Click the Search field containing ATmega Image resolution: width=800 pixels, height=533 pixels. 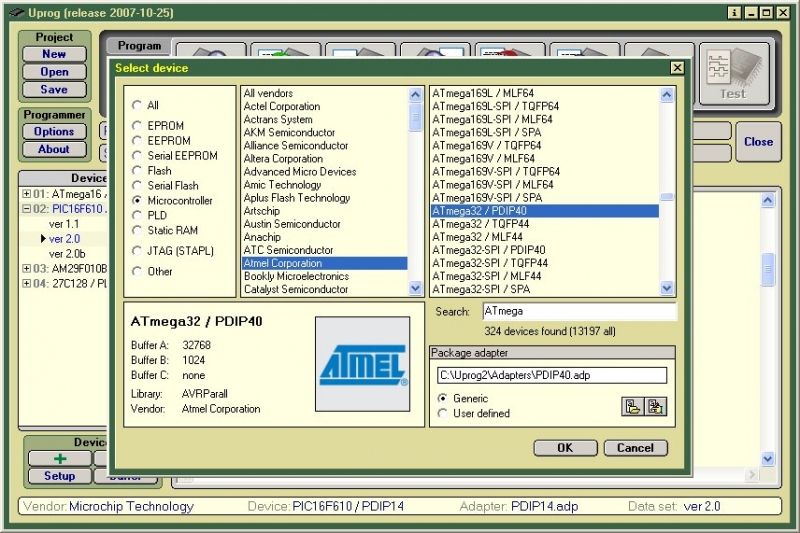point(579,311)
